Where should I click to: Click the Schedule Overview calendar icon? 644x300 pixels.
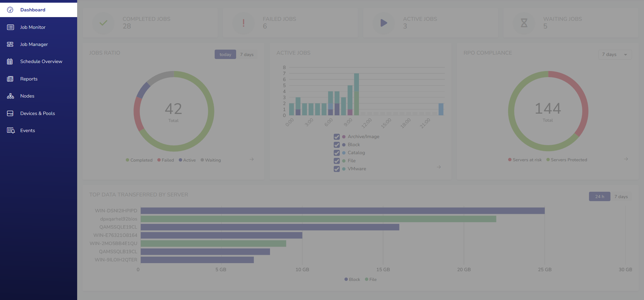(x=10, y=62)
